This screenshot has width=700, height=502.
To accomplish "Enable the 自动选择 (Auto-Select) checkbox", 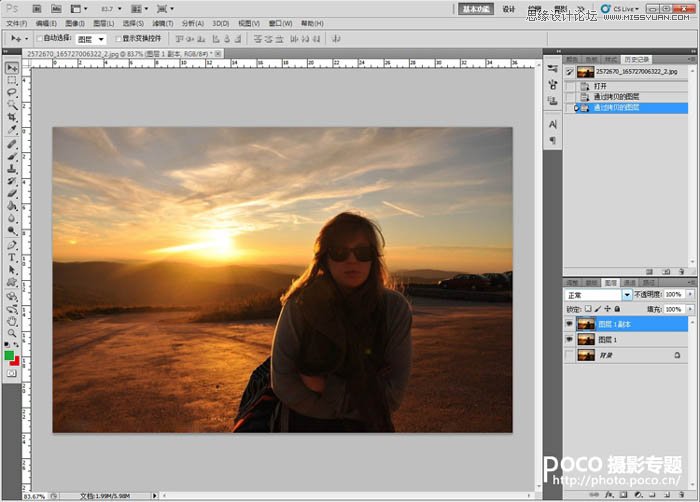I will tap(38, 39).
